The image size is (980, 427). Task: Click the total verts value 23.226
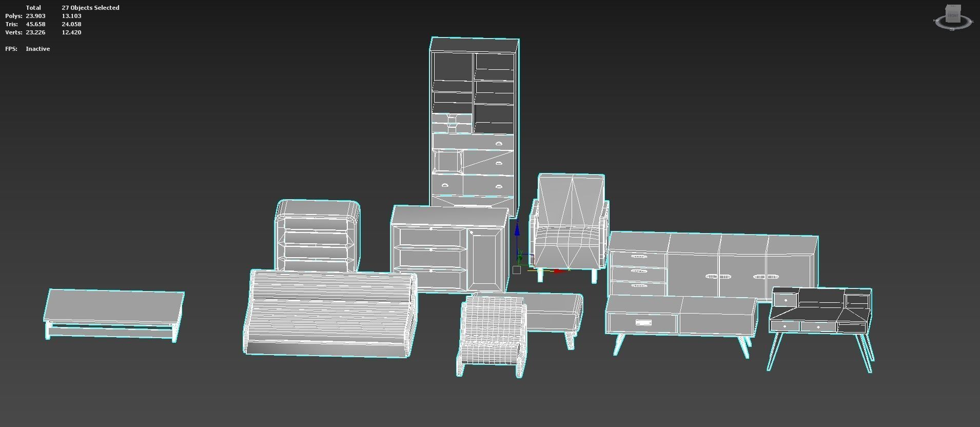[x=35, y=32]
